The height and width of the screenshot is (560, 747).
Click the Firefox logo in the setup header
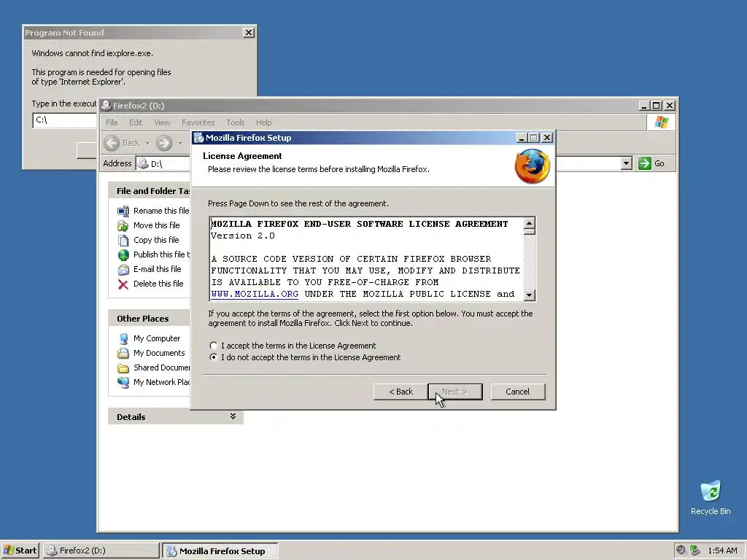(532, 166)
